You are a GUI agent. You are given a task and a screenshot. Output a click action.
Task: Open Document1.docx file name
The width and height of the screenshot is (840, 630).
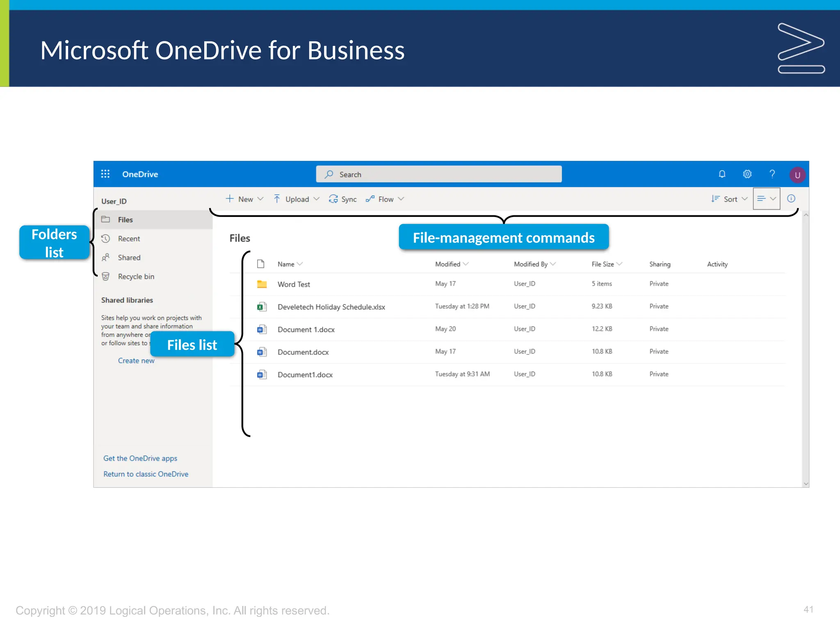(x=305, y=374)
